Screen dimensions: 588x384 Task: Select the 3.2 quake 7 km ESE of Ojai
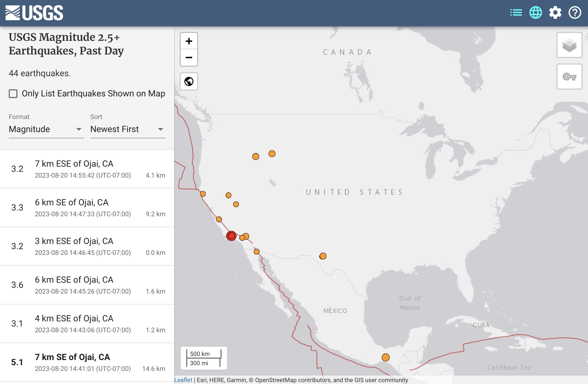(87, 169)
